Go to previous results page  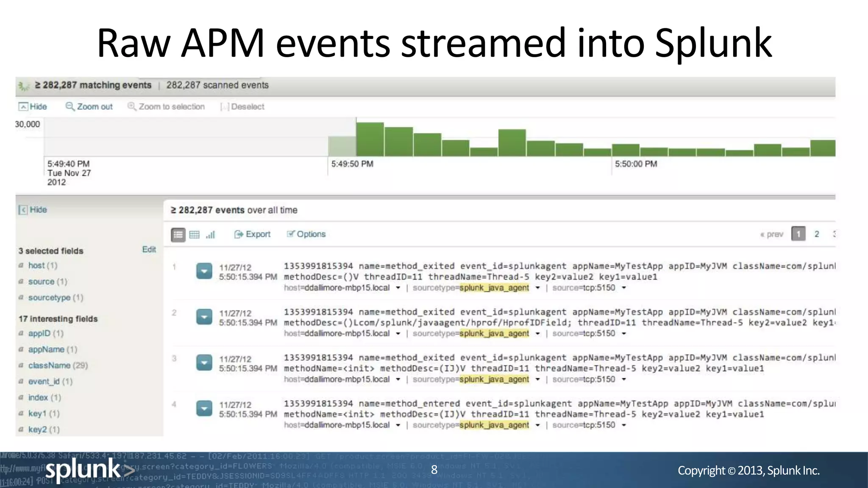[x=772, y=234]
